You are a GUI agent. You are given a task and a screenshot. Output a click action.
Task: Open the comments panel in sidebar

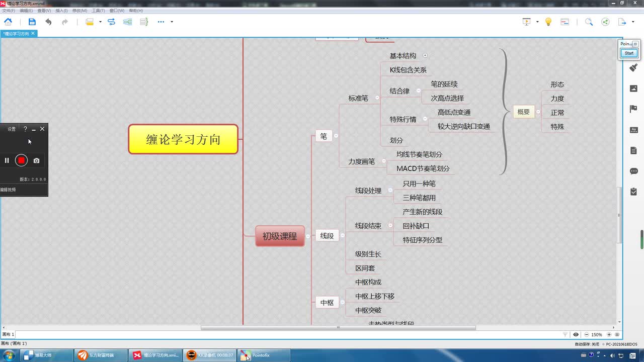(633, 171)
